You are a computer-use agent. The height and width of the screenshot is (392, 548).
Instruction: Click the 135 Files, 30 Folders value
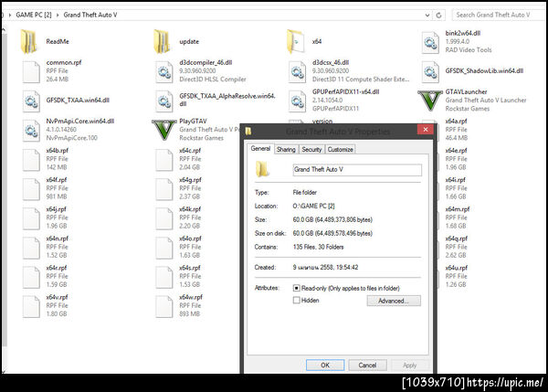(318, 247)
